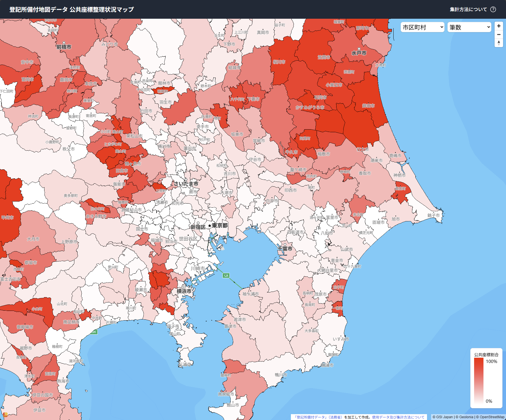Reset map bearing with compass icon
Screen dimensions: 506x420
(499, 43)
